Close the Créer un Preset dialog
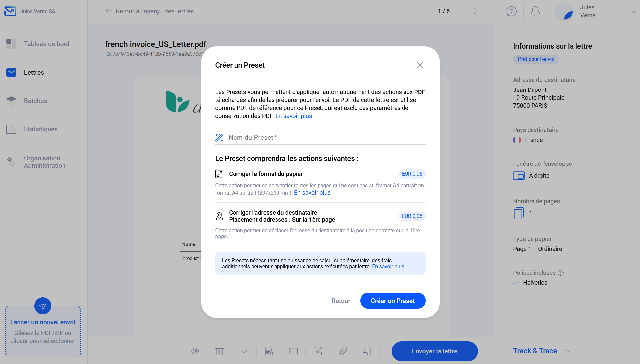640x364 pixels. click(420, 65)
